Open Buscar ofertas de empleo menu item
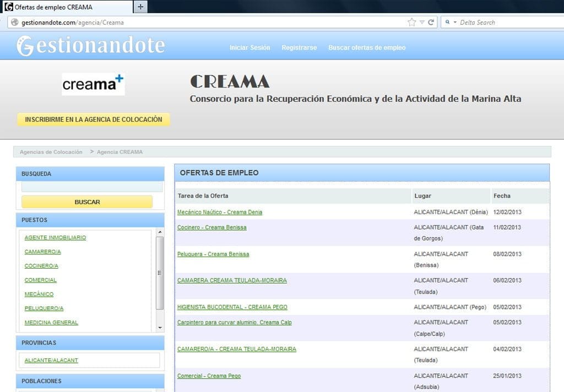 pyautogui.click(x=367, y=48)
